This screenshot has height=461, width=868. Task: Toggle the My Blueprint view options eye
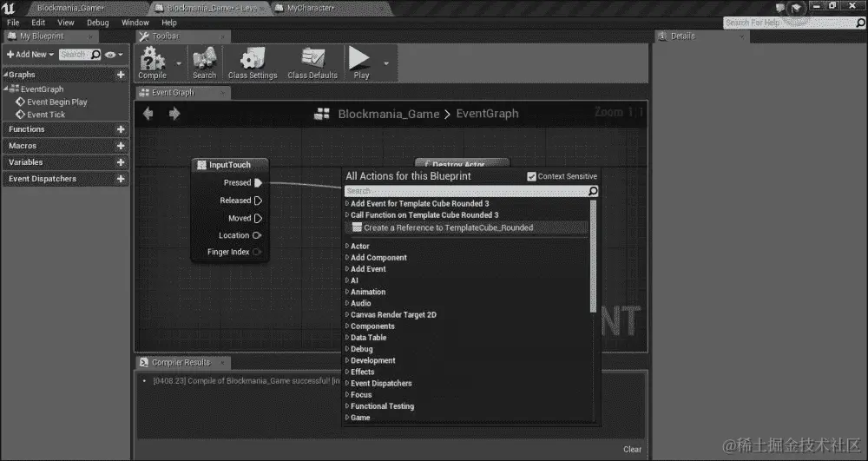pos(113,54)
